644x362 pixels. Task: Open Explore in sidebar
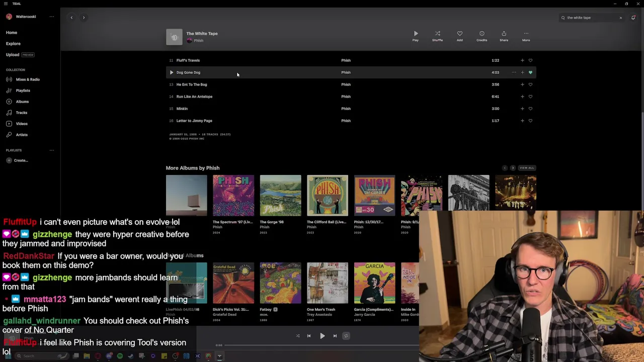point(13,44)
